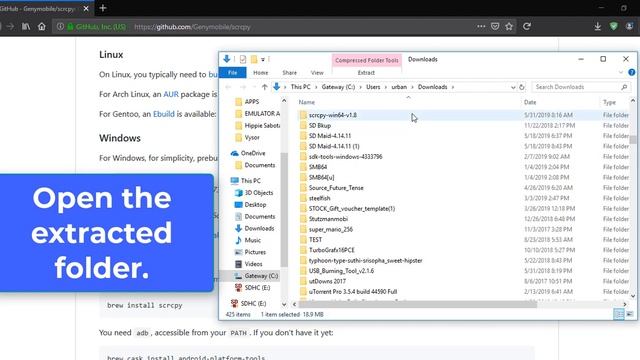Close the GitHub browser tab
640x360 pixels.
[x=86, y=8]
